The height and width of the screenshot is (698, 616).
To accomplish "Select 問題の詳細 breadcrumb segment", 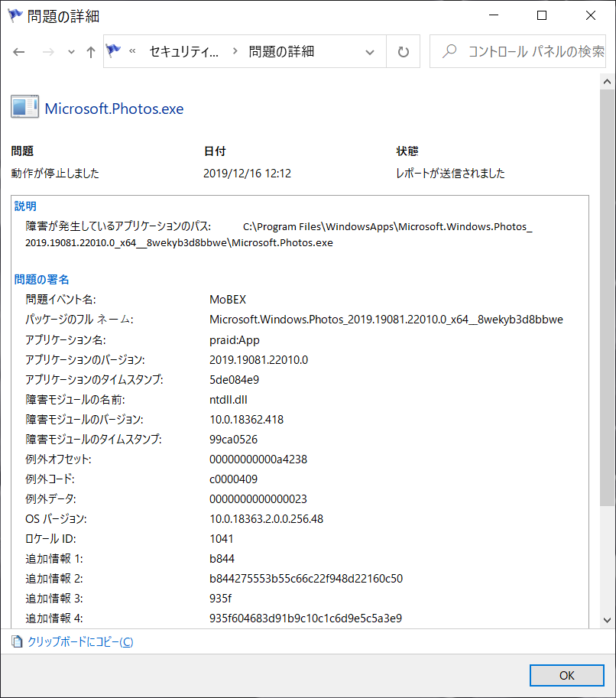I will [x=281, y=52].
